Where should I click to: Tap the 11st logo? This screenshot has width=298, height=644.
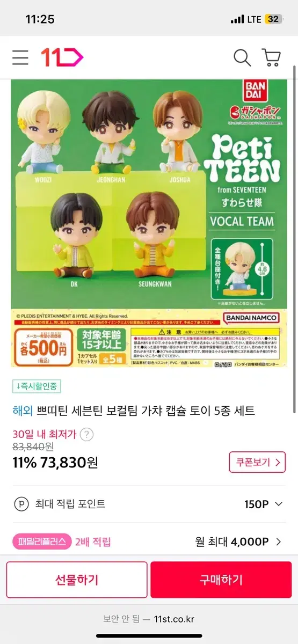click(x=62, y=57)
